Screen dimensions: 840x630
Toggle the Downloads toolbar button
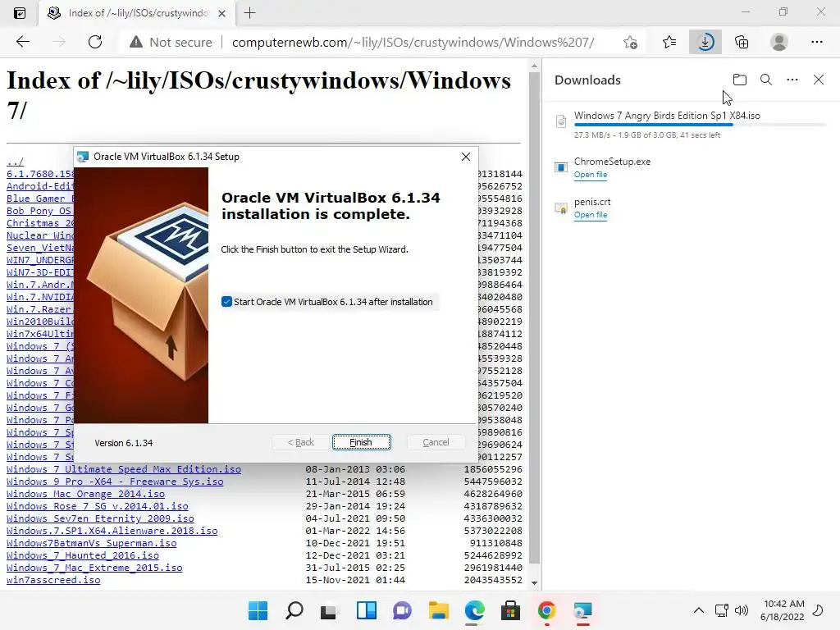tap(705, 42)
